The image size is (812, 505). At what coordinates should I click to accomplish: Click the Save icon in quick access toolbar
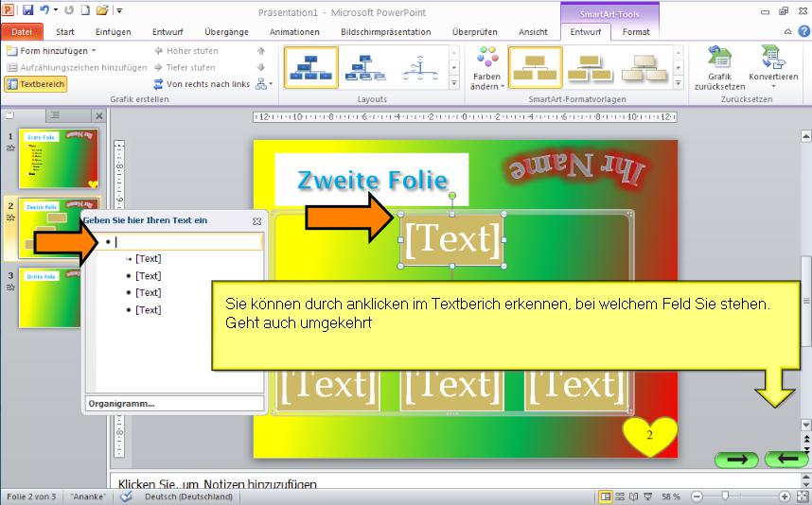27,10
